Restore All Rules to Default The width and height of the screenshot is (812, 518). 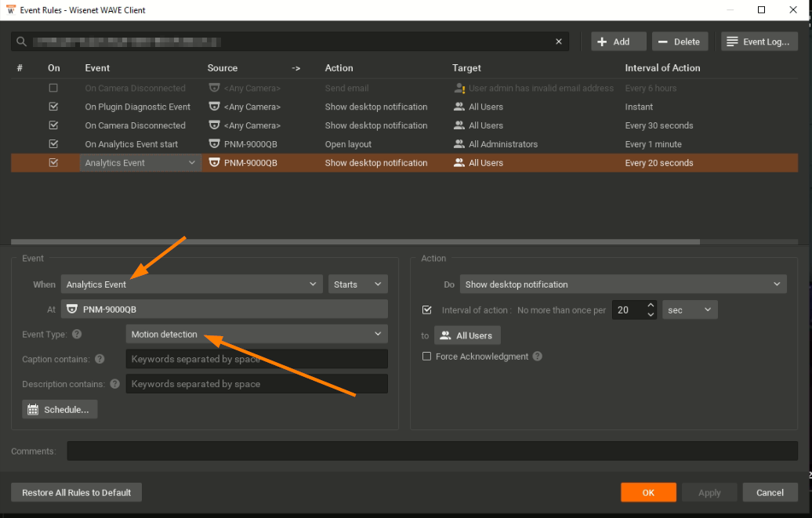pos(76,493)
